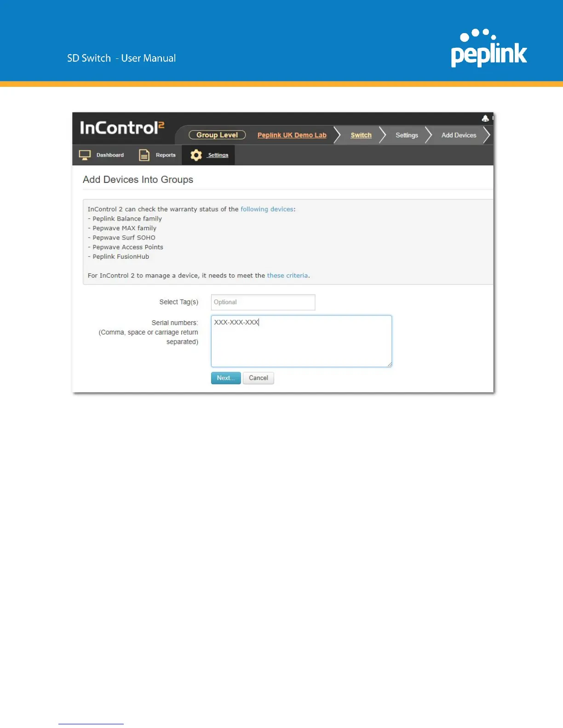Click the Cancel button
The height and width of the screenshot is (728, 563).
pos(259,378)
